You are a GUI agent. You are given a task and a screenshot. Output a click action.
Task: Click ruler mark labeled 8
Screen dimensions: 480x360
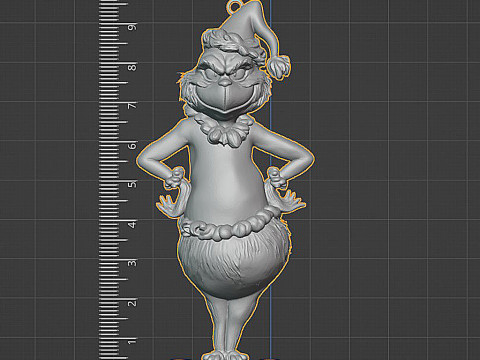click(x=132, y=67)
